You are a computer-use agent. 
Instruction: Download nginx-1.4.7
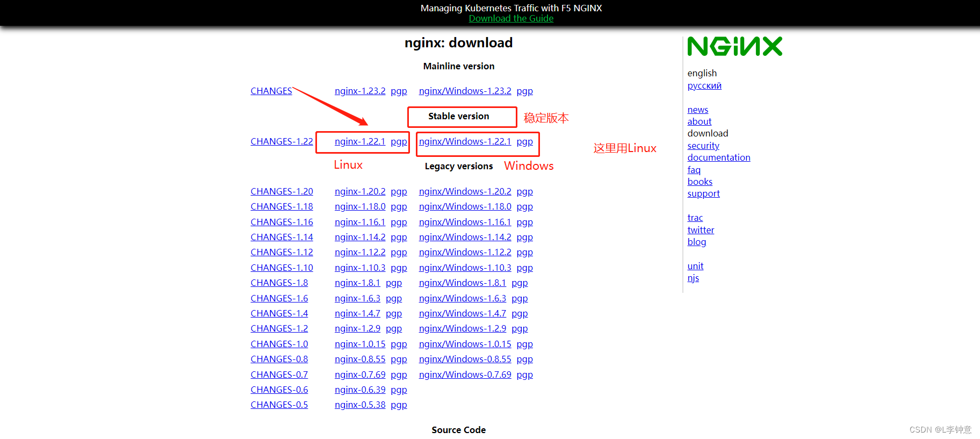coord(357,313)
